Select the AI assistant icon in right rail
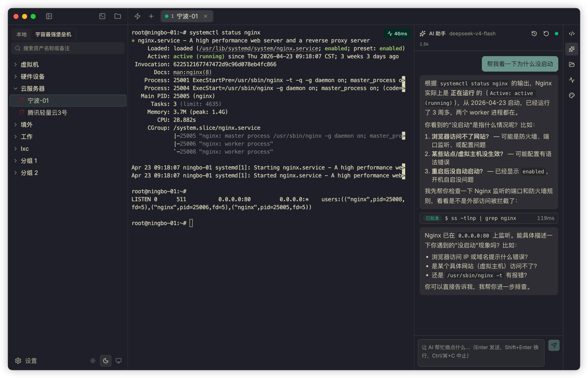Viewport: 588px width, 378px height. [x=572, y=49]
